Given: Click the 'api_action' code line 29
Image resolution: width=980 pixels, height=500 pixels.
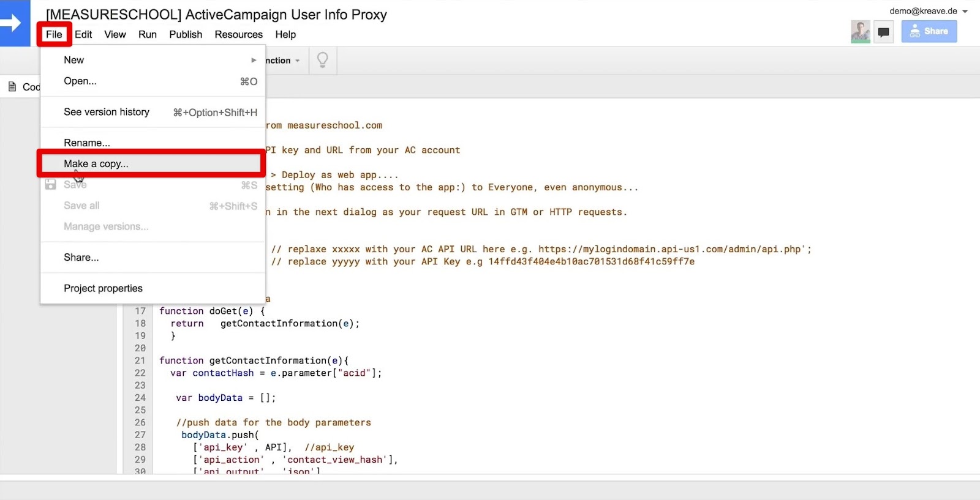Looking at the screenshot, I should click(295, 460).
